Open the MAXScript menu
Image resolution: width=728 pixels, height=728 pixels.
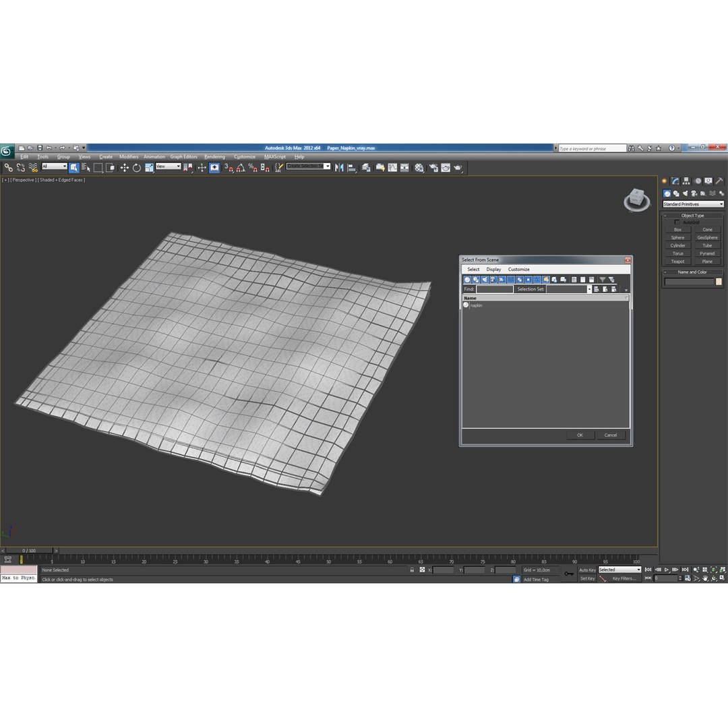point(275,157)
